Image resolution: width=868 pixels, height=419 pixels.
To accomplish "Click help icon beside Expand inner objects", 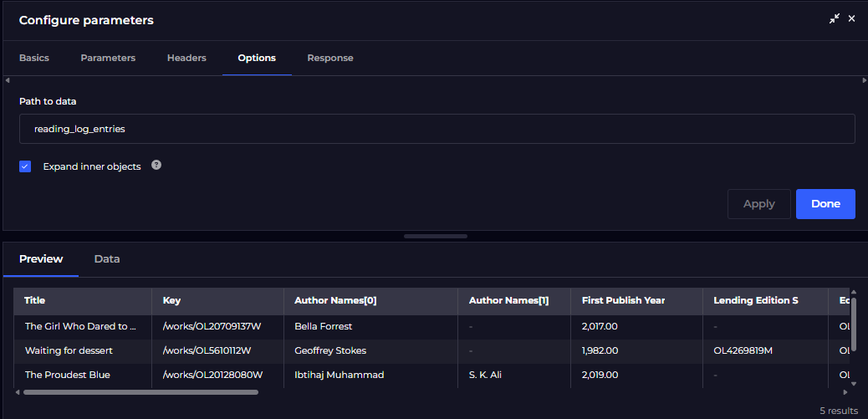I will (x=156, y=166).
